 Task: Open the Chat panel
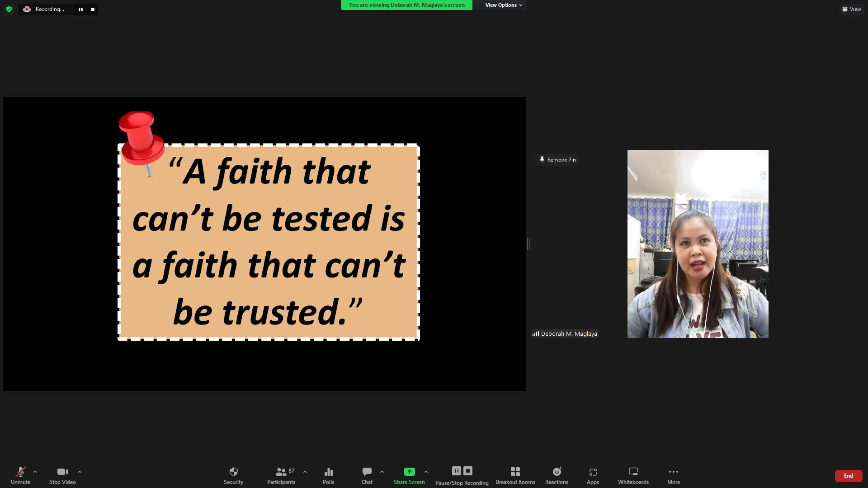click(367, 475)
